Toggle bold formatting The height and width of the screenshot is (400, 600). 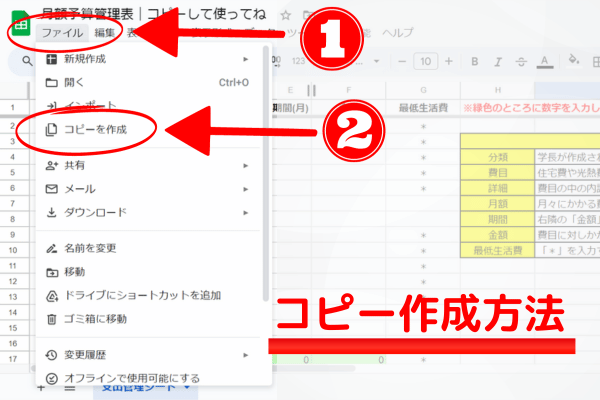pyautogui.click(x=475, y=61)
